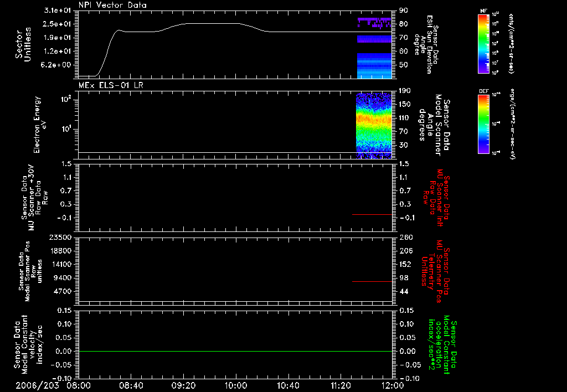The width and height of the screenshot is (567, 392).
Task: Click the 'NF' heading above color bar
Action: click(484, 11)
